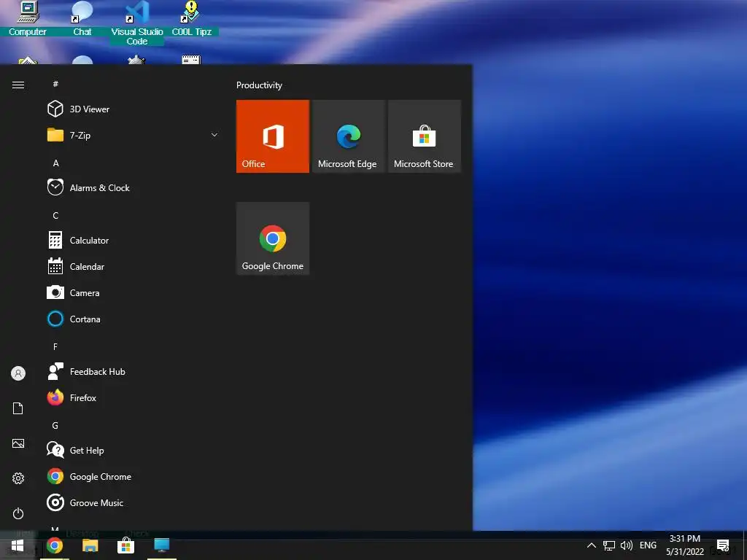The height and width of the screenshot is (560, 747).
Task: Click the ENG language indicator
Action: tap(648, 545)
